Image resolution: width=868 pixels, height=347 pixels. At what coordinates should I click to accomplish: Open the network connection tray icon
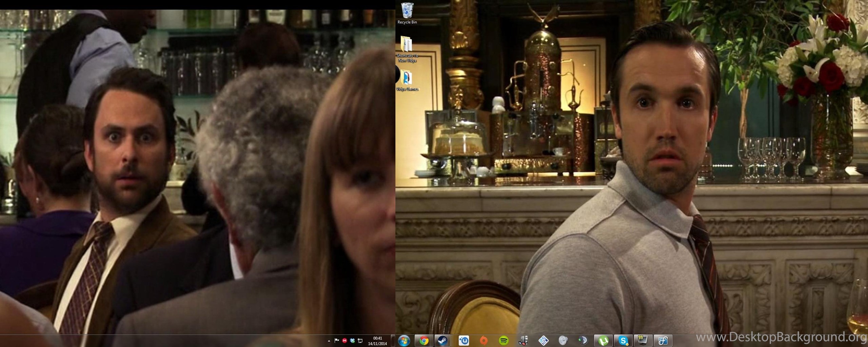360,341
